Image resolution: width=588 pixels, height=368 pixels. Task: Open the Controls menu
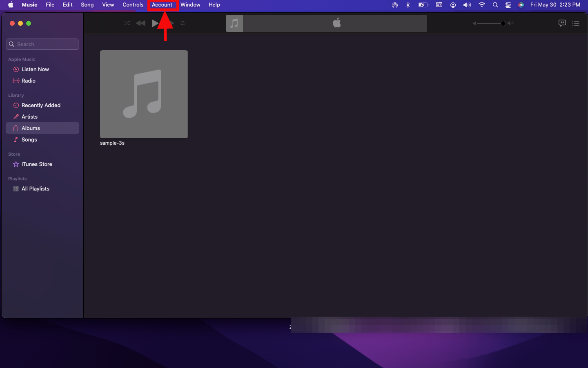[133, 5]
